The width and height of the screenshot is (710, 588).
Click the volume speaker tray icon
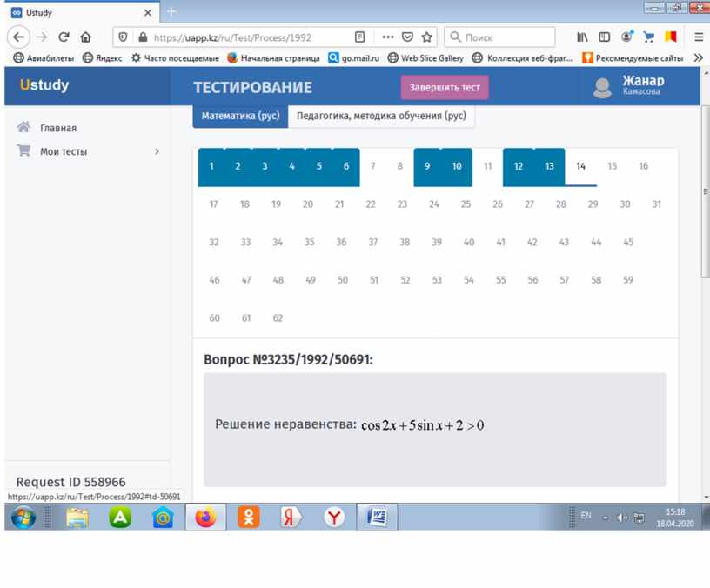pos(622,518)
